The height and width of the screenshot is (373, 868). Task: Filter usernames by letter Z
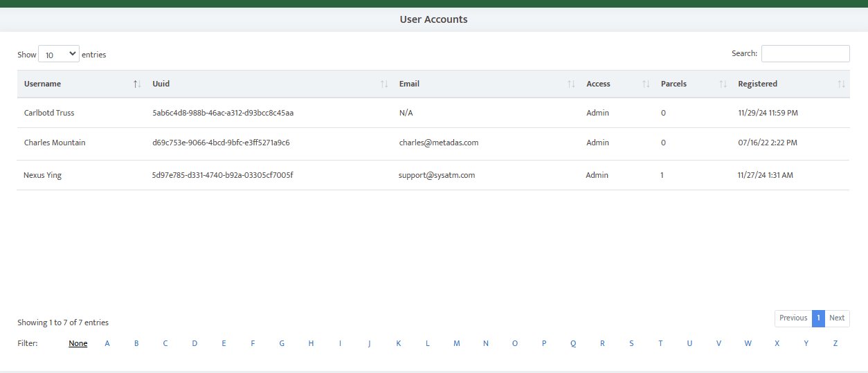point(835,343)
